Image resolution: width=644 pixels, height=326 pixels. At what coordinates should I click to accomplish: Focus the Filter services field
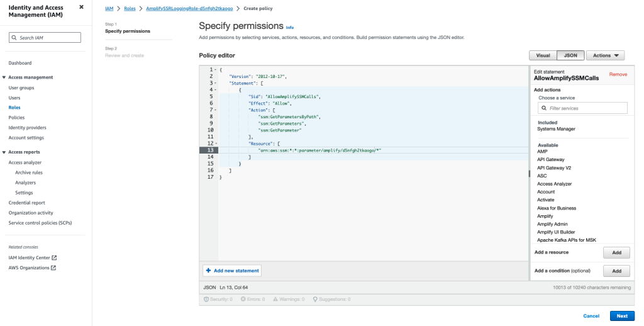582,108
